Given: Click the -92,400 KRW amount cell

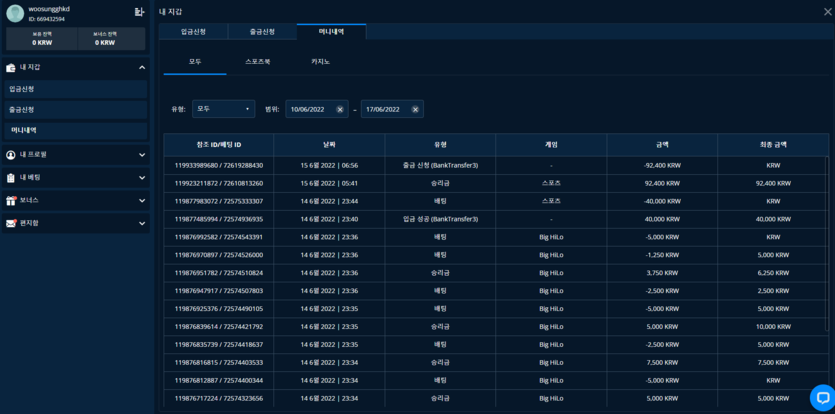Looking at the screenshot, I should pyautogui.click(x=662, y=166).
